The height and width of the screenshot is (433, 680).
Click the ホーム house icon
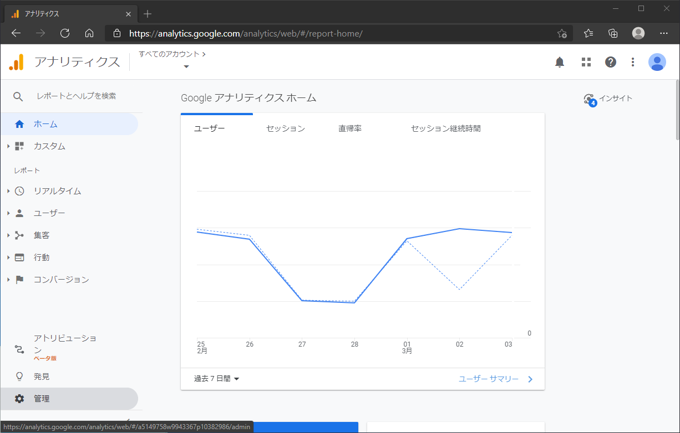coord(20,124)
